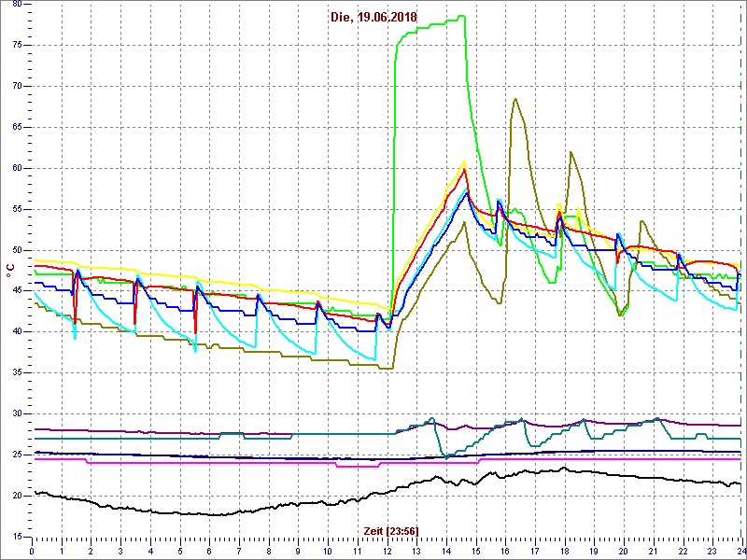This screenshot has height=560, width=747.
Task: Click x-axis hour label 6
Action: point(209,551)
